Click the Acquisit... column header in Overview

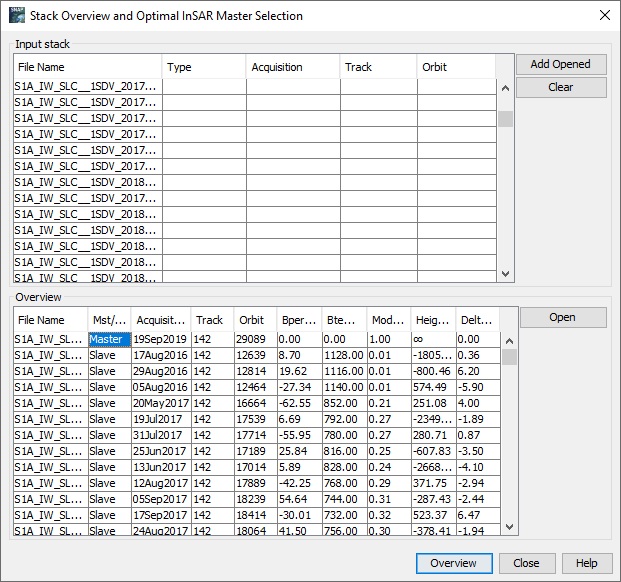coord(161,320)
